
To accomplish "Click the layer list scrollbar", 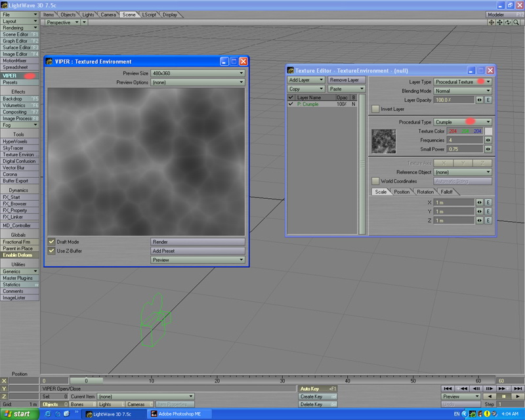I will tap(362, 164).
